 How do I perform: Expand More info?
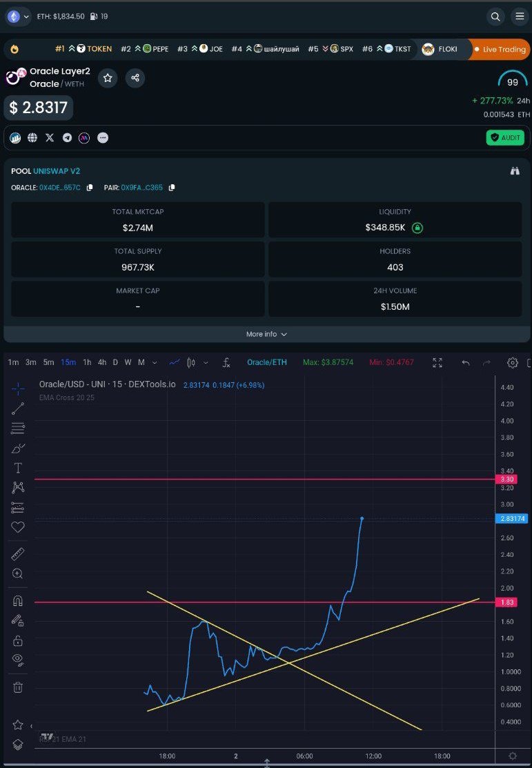[x=266, y=334]
